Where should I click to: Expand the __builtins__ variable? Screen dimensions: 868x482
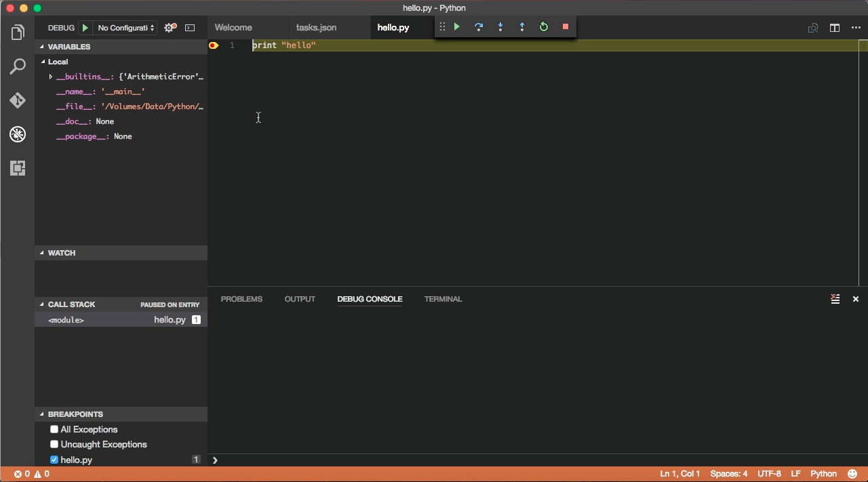[51, 77]
